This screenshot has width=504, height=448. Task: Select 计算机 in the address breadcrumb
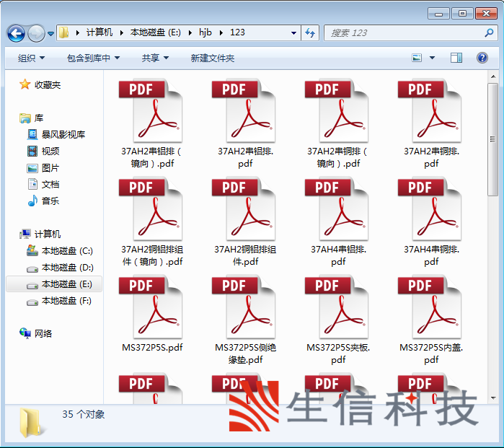pos(100,32)
